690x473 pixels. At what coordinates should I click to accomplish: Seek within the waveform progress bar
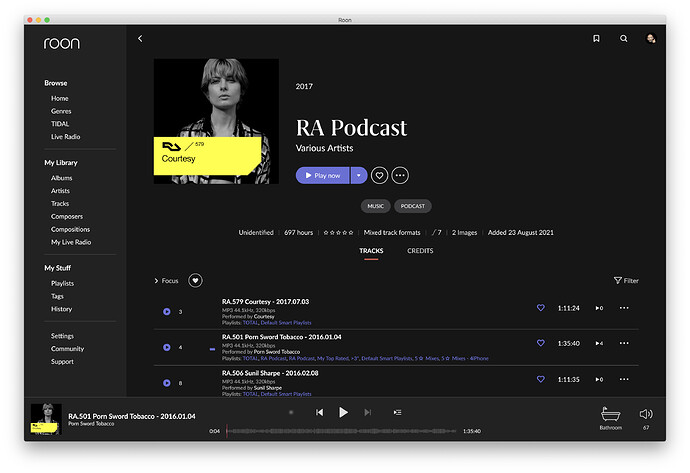click(341, 431)
